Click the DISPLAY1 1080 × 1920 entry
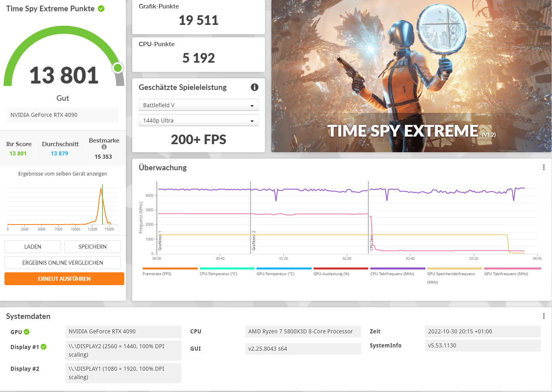Viewport: 552px width, 392px height. 123,373
